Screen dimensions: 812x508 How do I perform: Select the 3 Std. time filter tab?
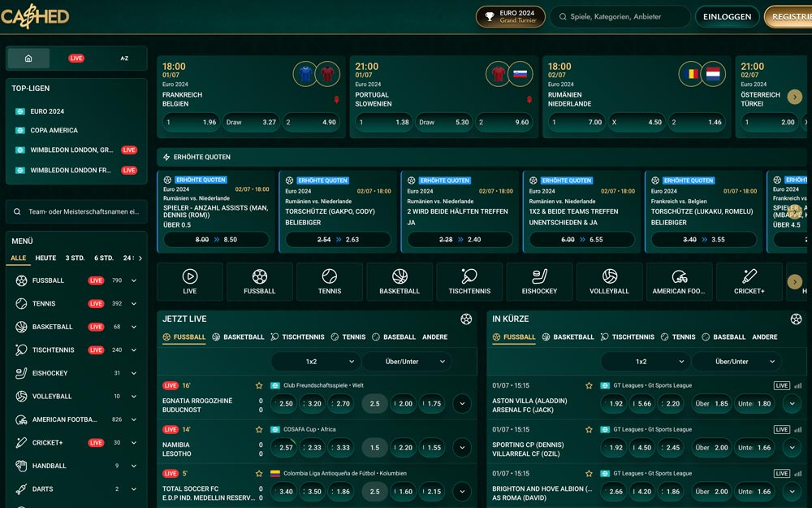[x=75, y=258]
